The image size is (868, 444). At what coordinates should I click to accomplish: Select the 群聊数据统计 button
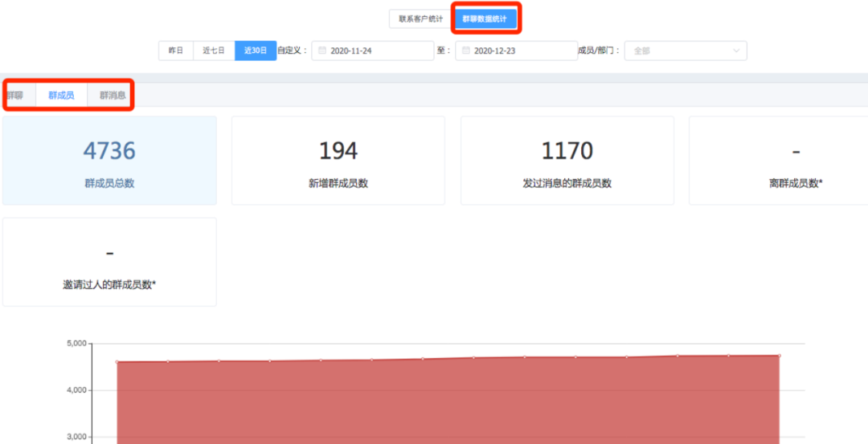pos(485,18)
